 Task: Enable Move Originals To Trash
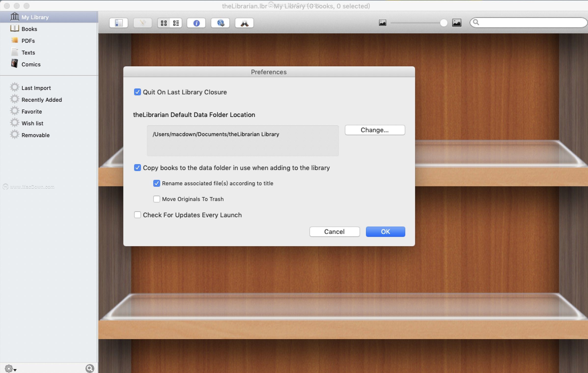[x=157, y=199]
